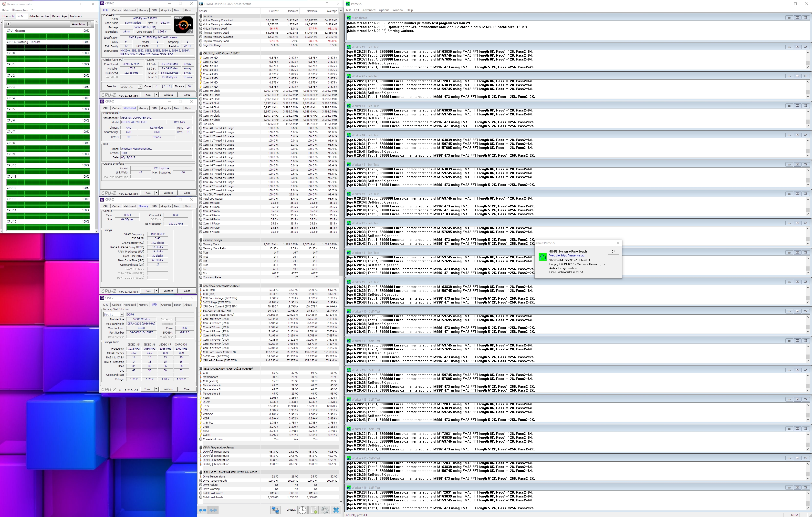Click Virtual Memory Commited sensor icon
Image resolution: width=812 pixels, height=517 pixels.
pos(201,20)
